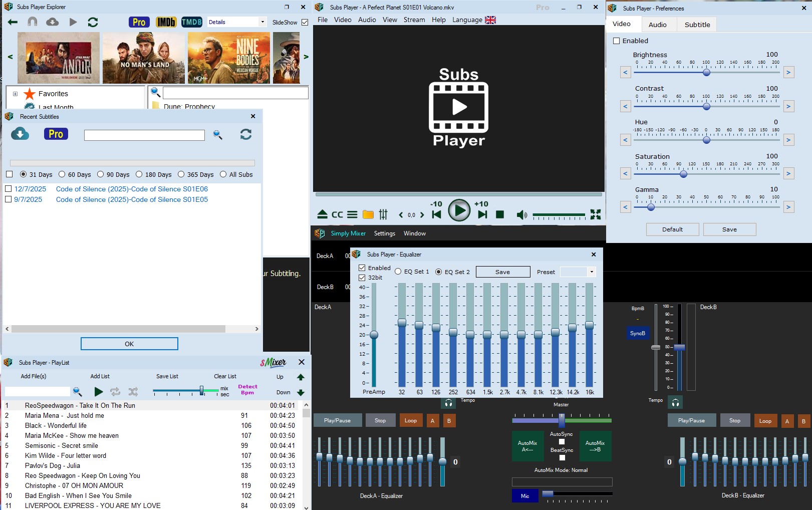Click the AutoMix -->B button
Image resolution: width=812 pixels, height=510 pixels.
click(x=595, y=446)
